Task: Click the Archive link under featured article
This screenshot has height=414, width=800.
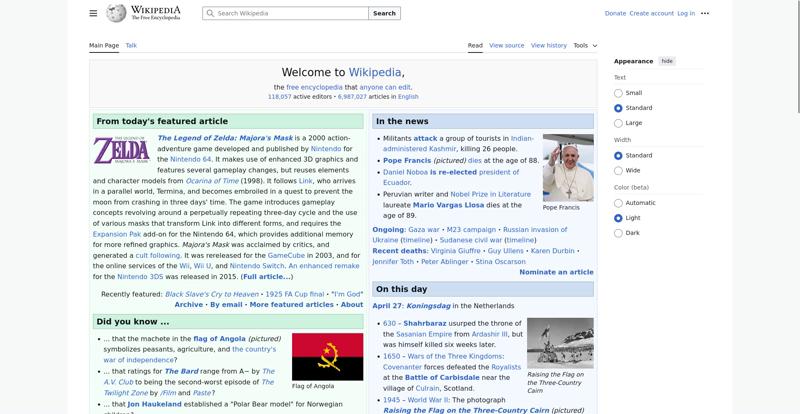Action: click(x=189, y=304)
